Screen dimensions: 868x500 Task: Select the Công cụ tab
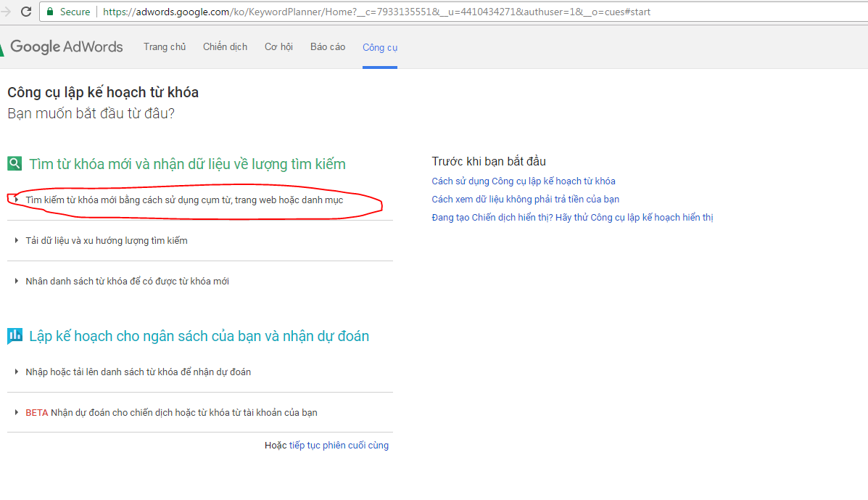point(380,48)
